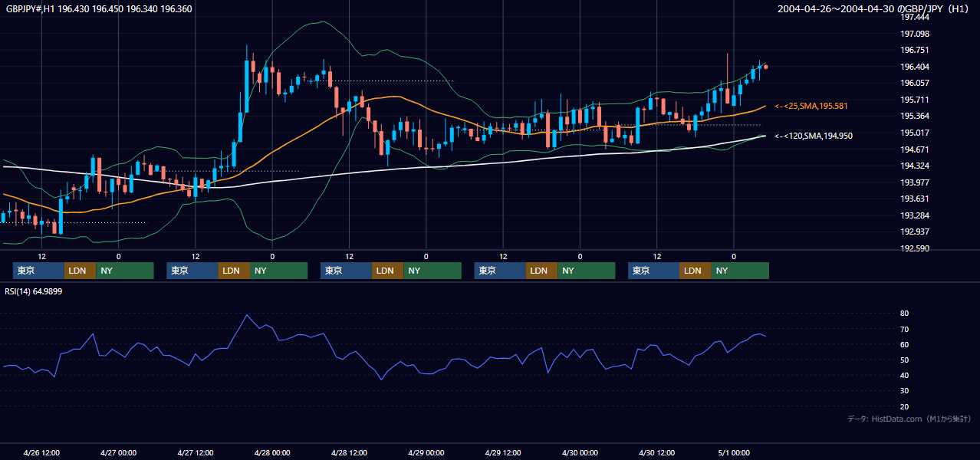980x460 pixels.
Task: Click the RSI scale value 20
Action: [904, 406]
